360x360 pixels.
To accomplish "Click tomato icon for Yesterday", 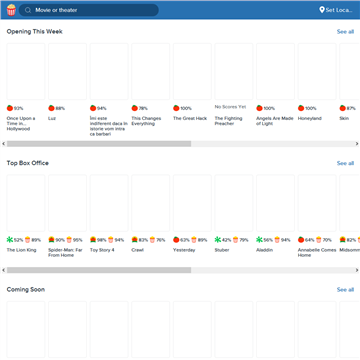I will click(176, 240).
